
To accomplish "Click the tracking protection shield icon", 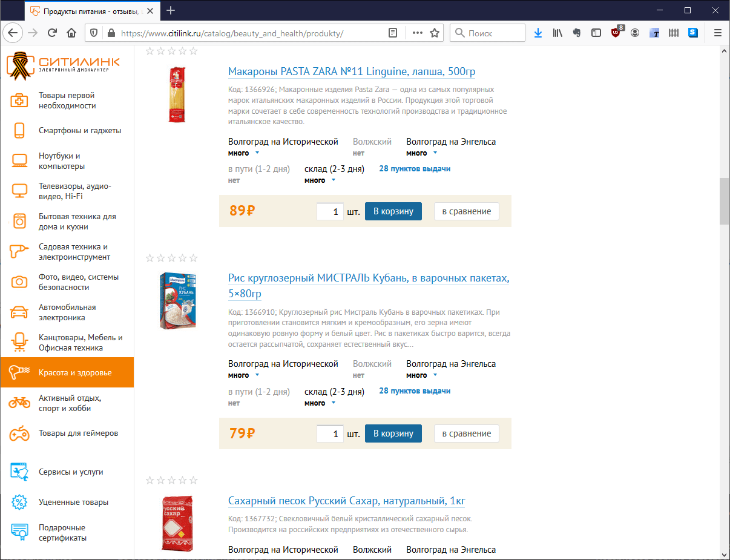I will coord(94,33).
